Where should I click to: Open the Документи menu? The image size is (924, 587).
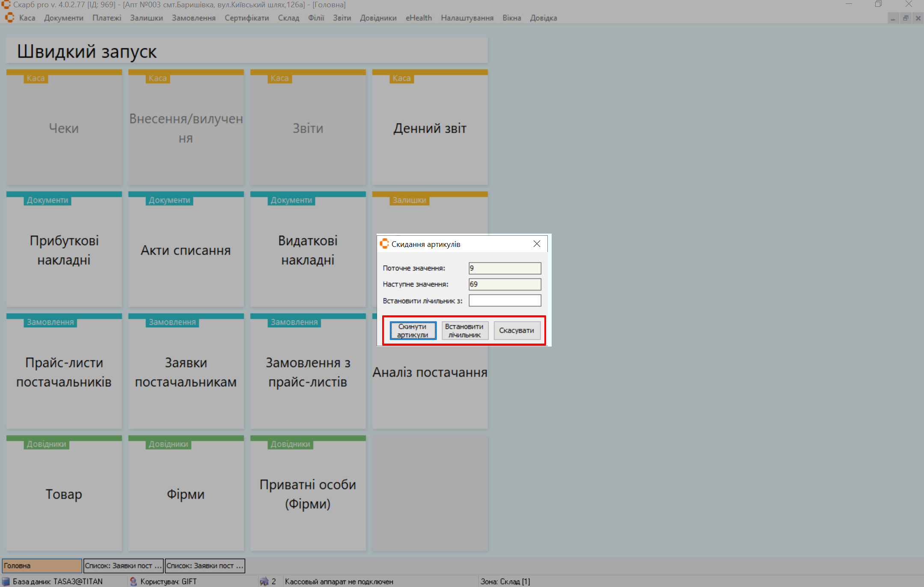[x=63, y=18]
